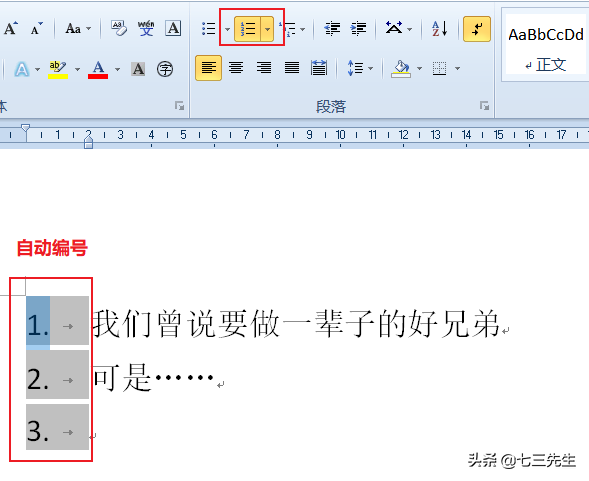Viewport: 589px width, 481px height.
Task: Toggle the numbered list button
Action: pyautogui.click(x=247, y=29)
